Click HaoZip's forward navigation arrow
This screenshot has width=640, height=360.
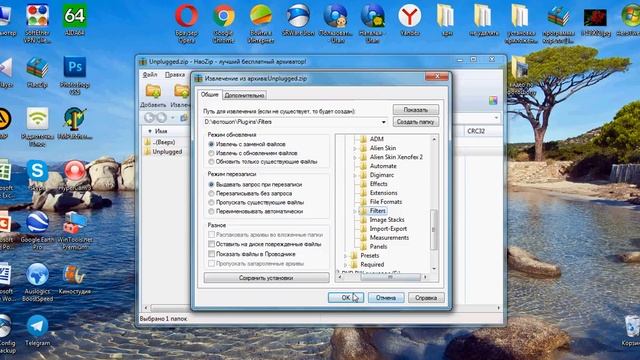pyautogui.click(x=162, y=118)
